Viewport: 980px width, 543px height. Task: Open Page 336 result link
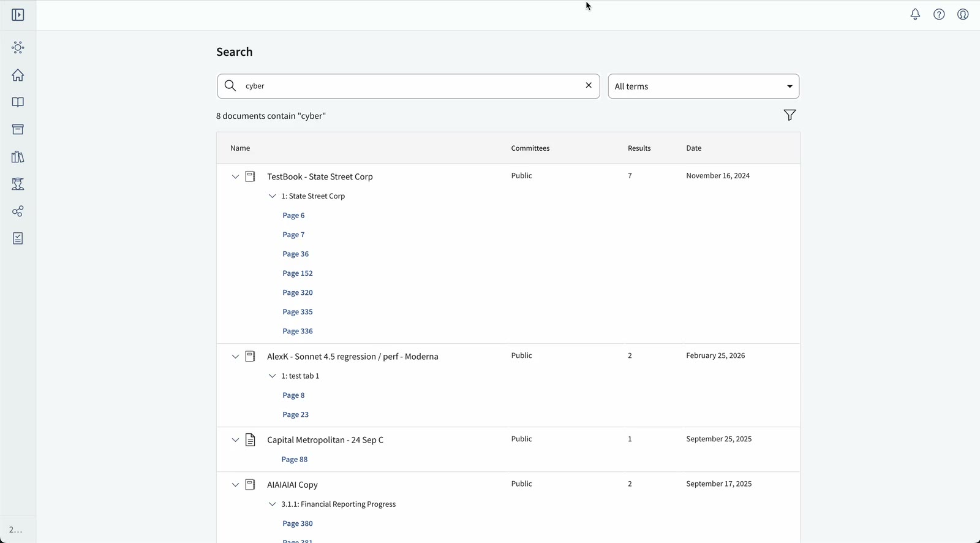298,331
